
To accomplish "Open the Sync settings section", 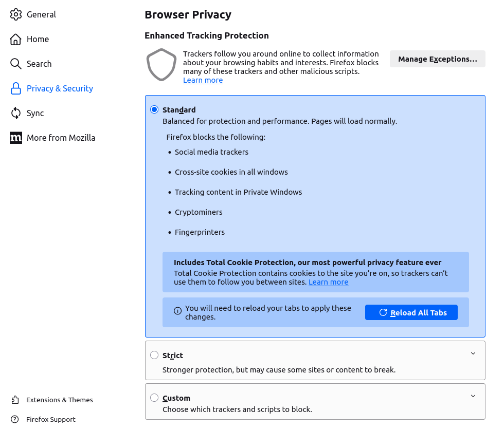I will click(35, 113).
